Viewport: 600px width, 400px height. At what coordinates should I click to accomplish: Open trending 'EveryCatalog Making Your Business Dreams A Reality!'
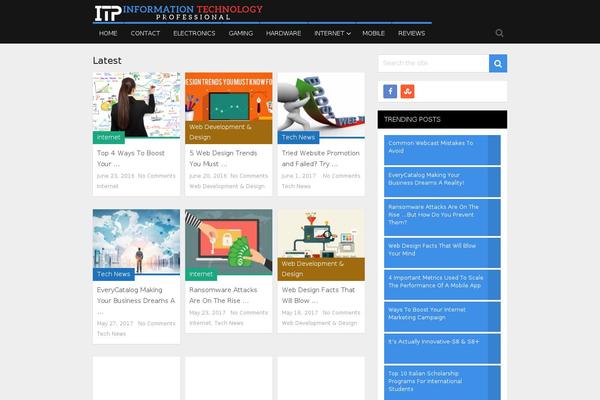coord(442,182)
